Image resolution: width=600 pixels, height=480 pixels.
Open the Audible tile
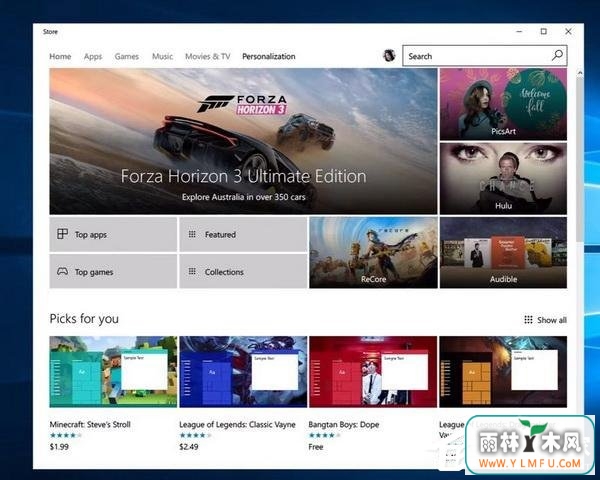(x=503, y=253)
